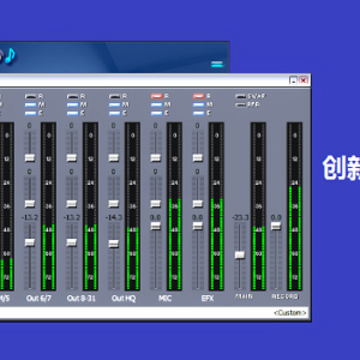The width and height of the screenshot is (360, 360).
Task: Minimize the mixer window
Action: [293, 80]
